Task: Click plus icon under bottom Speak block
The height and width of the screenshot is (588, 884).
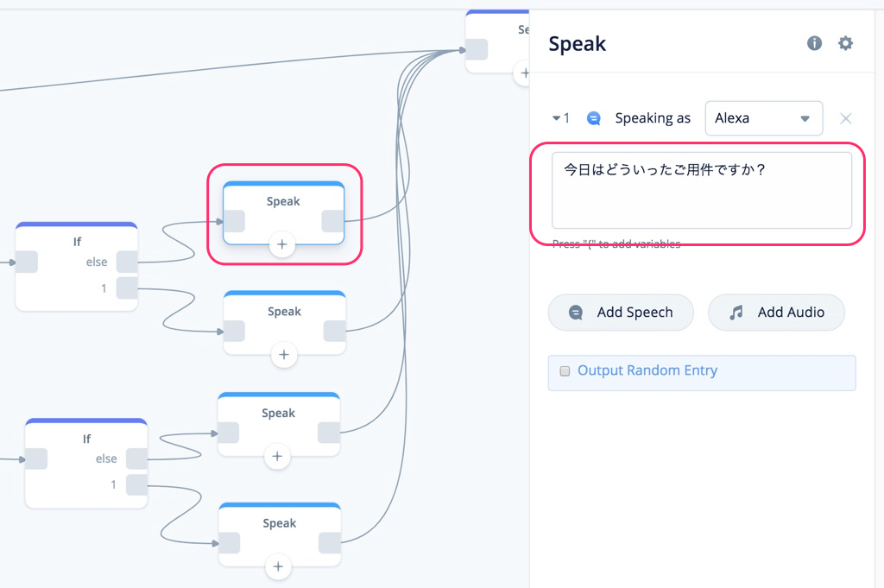Action: click(x=278, y=566)
